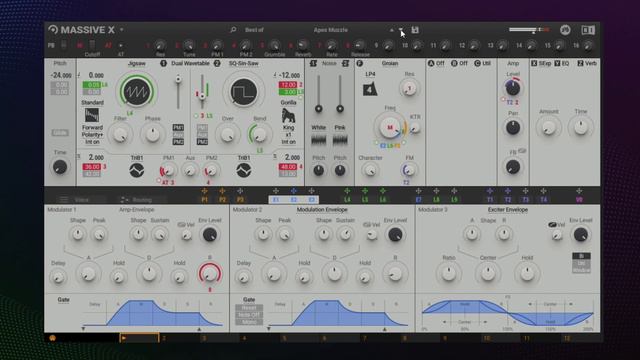Screen dimensions: 640x360
Task: Open the Modulation Envelope type menu
Action: 322,209
